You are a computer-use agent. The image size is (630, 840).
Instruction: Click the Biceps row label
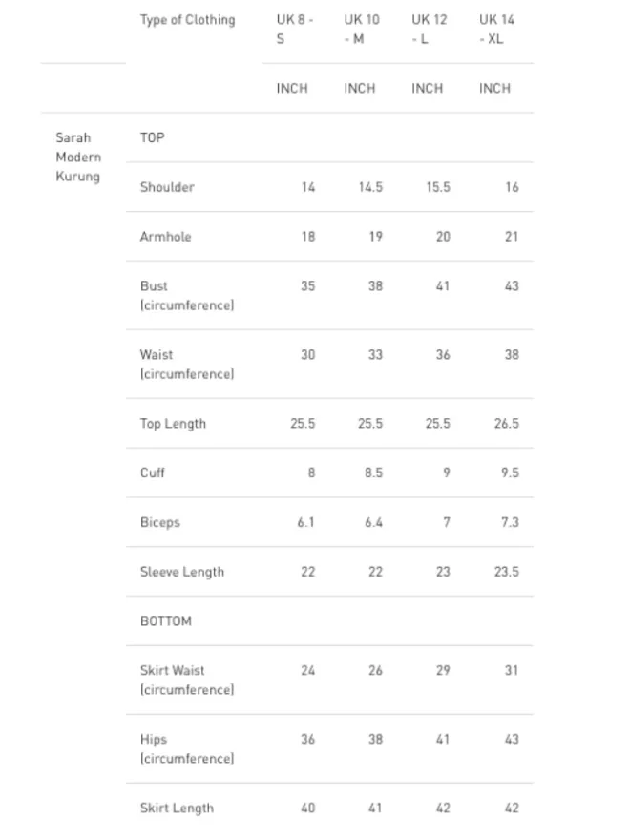[160, 523]
